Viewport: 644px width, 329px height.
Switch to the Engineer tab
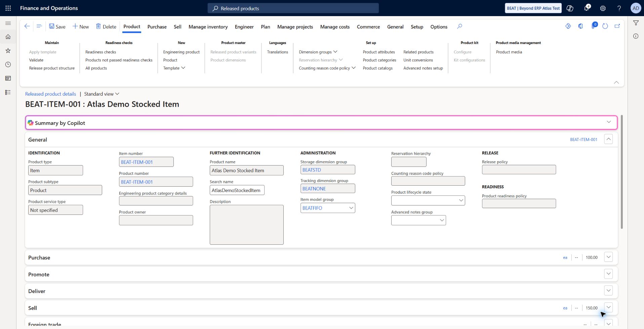[x=244, y=27]
